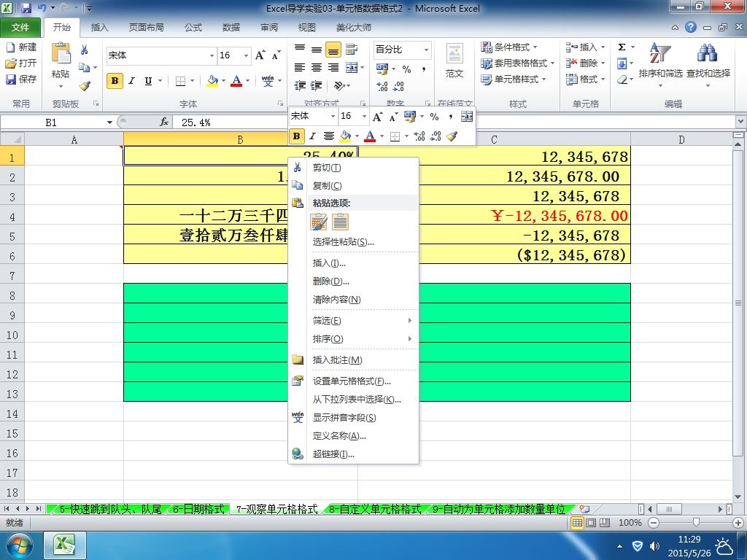747x560 pixels.
Task: Toggle Bold in the ribbon font group
Action: coord(115,81)
